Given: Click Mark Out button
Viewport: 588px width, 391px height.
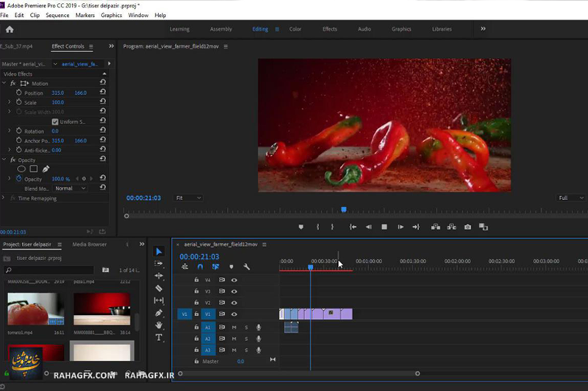Looking at the screenshot, I should pos(332,227).
